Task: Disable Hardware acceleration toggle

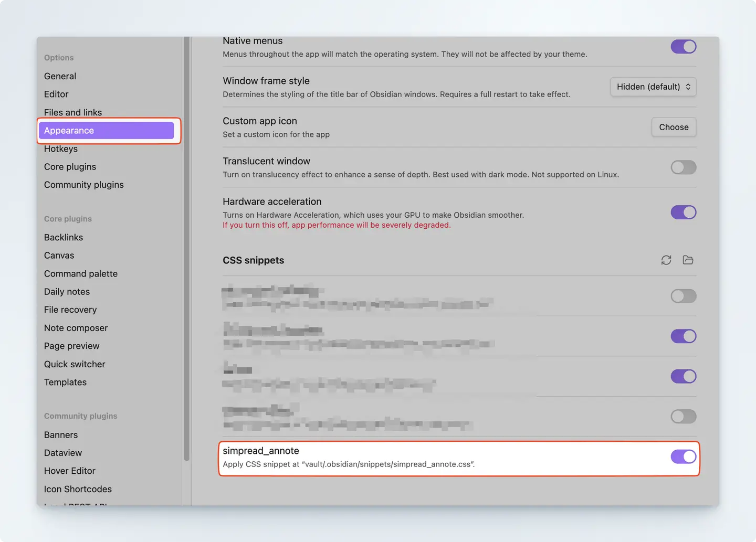Action: [x=683, y=212]
